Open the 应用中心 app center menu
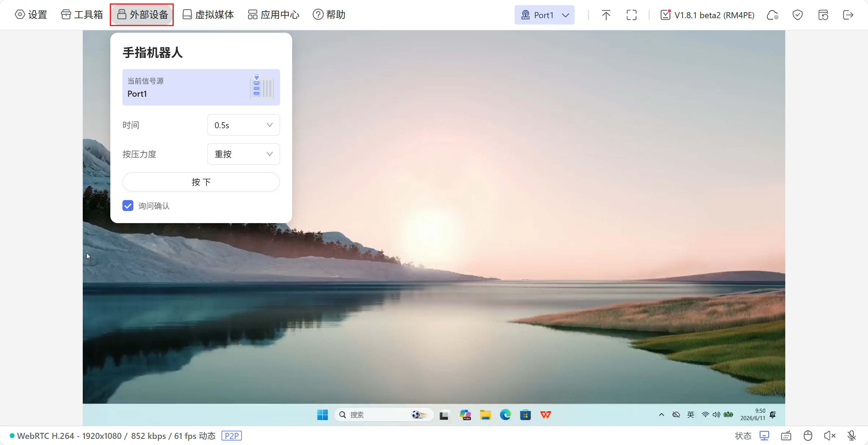 273,15
